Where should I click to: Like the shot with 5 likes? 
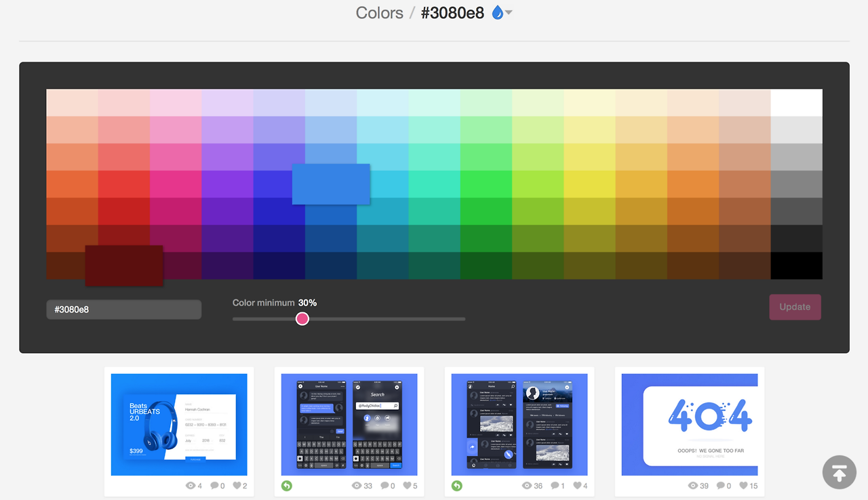pyautogui.click(x=407, y=486)
